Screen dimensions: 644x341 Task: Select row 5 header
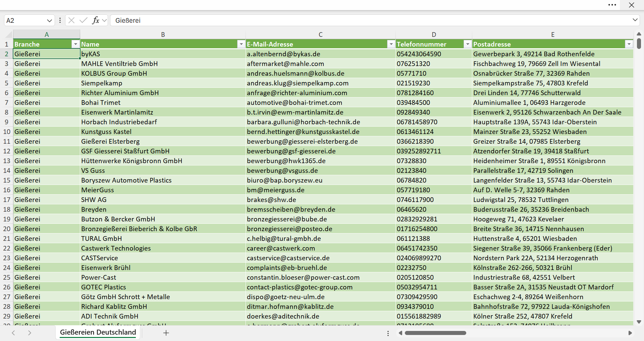[x=7, y=83]
